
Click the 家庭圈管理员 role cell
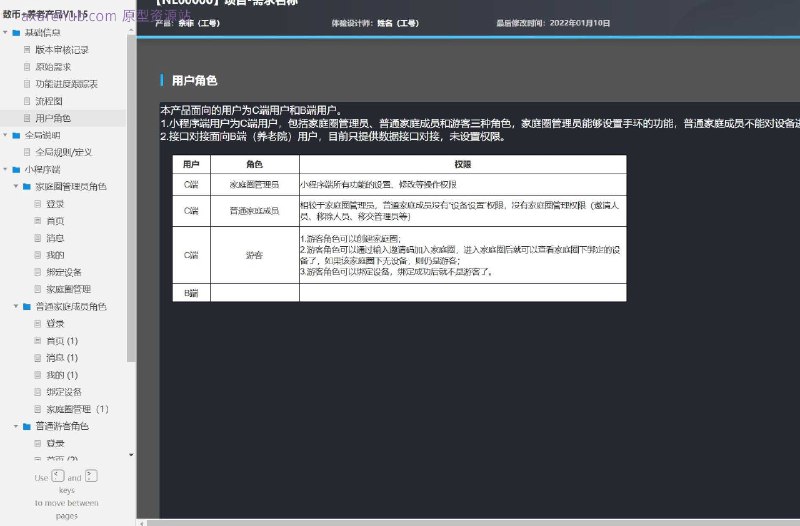(255, 185)
